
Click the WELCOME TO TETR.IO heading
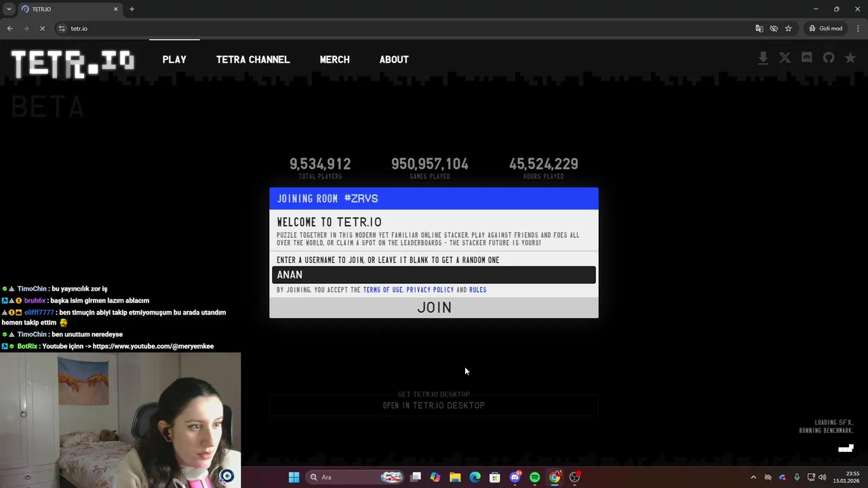(x=330, y=222)
